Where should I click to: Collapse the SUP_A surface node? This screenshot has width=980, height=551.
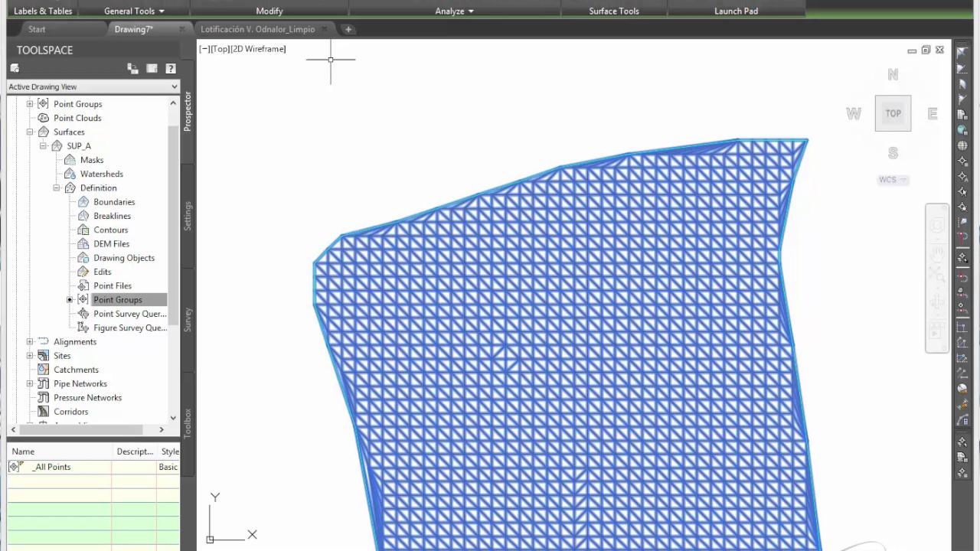tap(44, 146)
